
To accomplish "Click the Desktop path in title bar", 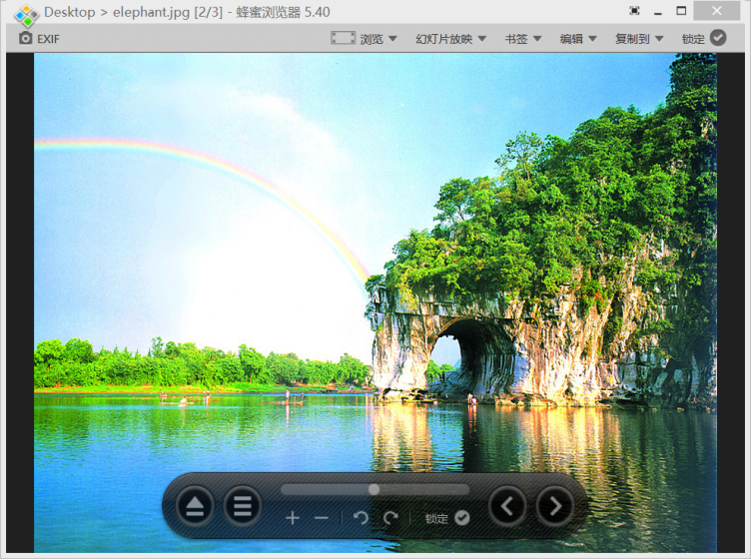I will [x=70, y=12].
